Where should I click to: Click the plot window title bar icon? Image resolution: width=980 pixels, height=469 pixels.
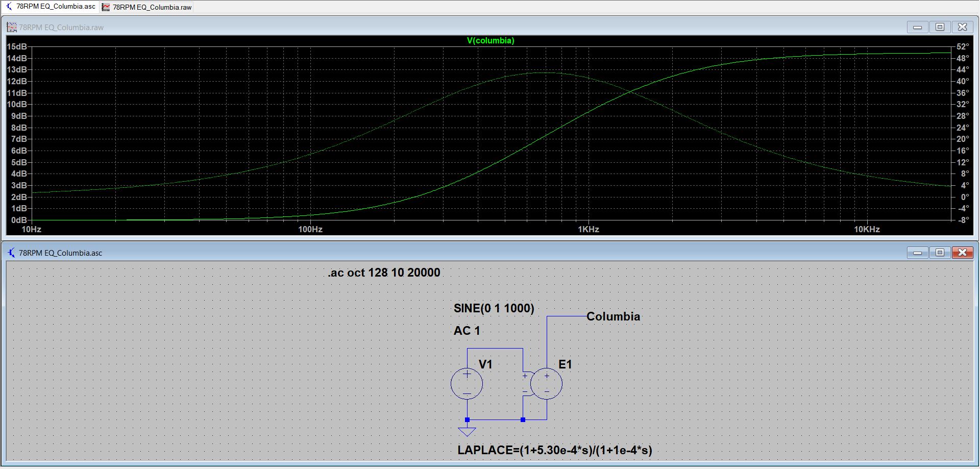pos(12,27)
